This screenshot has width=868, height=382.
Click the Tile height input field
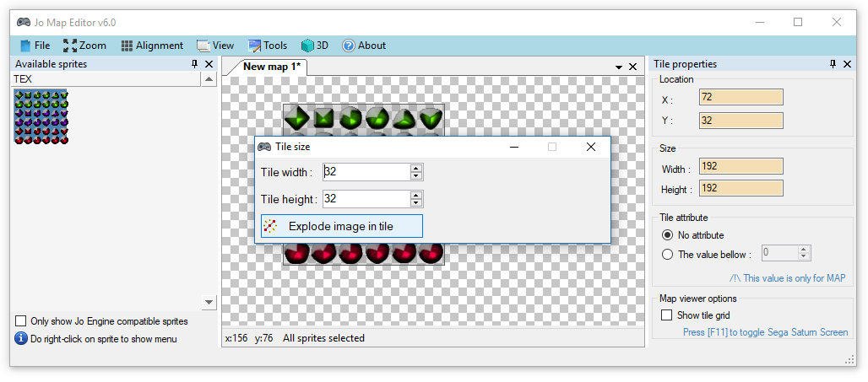(366, 198)
